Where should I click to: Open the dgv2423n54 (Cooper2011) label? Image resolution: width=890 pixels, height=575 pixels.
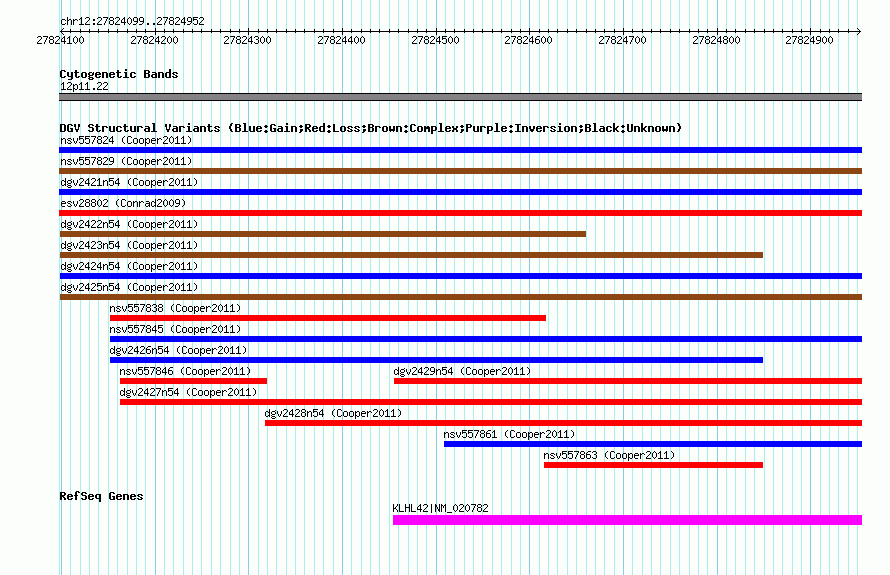[x=129, y=245]
